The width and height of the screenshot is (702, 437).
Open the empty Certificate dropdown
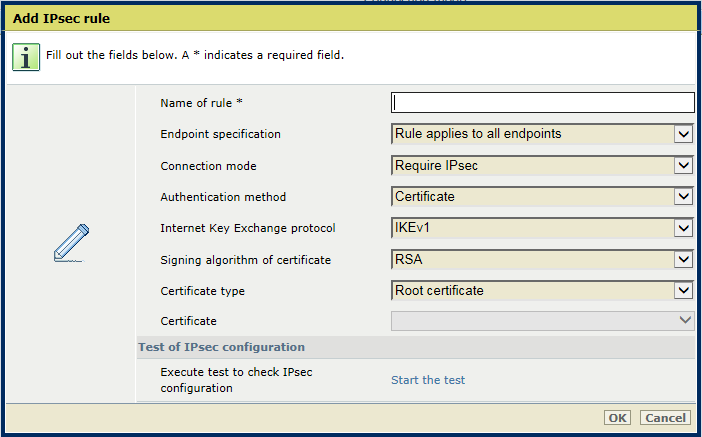(543, 321)
